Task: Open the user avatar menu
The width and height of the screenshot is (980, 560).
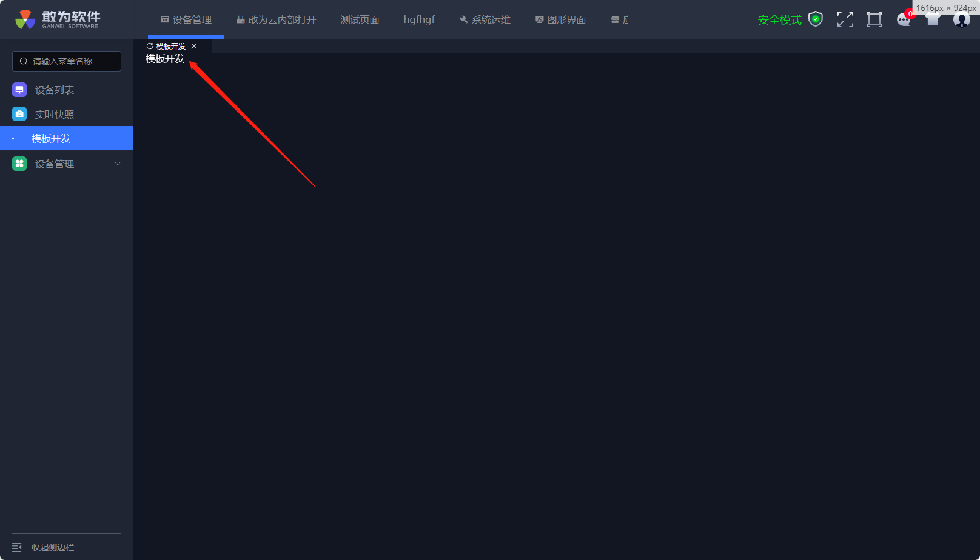Action: [962, 19]
